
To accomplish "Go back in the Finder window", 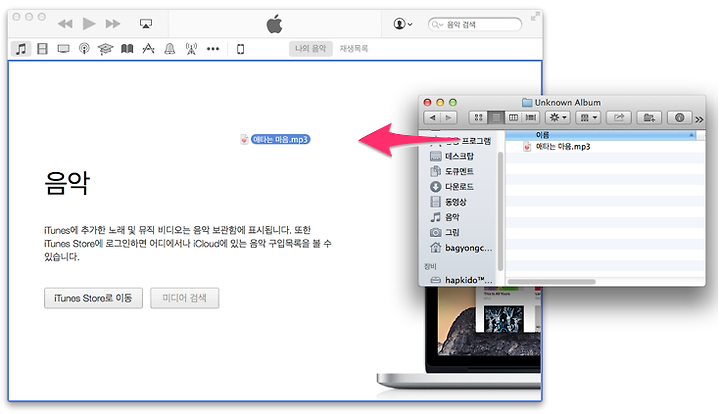I will point(432,118).
